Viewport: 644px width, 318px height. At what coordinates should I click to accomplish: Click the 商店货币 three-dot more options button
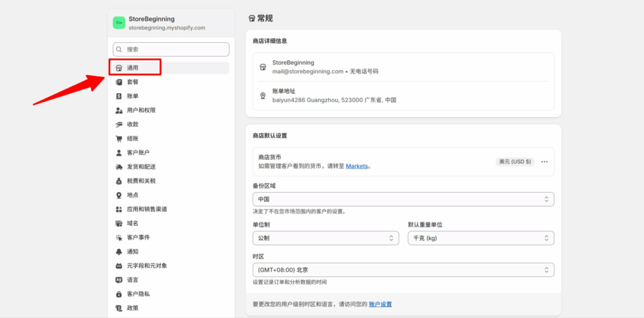pyautogui.click(x=545, y=162)
